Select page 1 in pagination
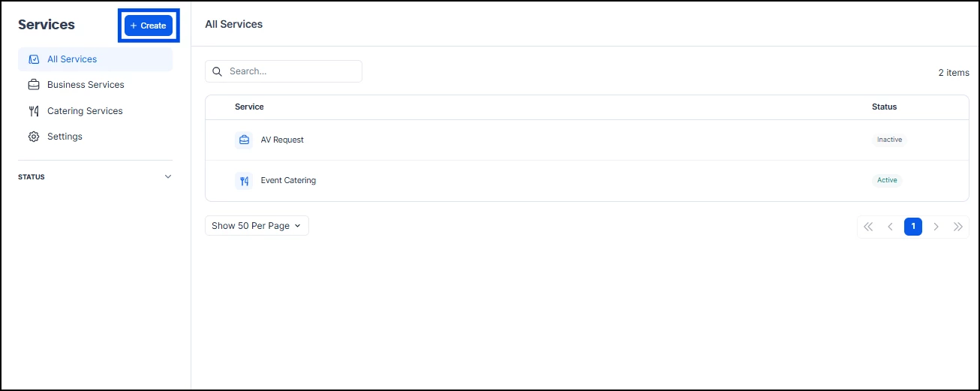Viewport: 980px width, 391px height. [x=913, y=227]
